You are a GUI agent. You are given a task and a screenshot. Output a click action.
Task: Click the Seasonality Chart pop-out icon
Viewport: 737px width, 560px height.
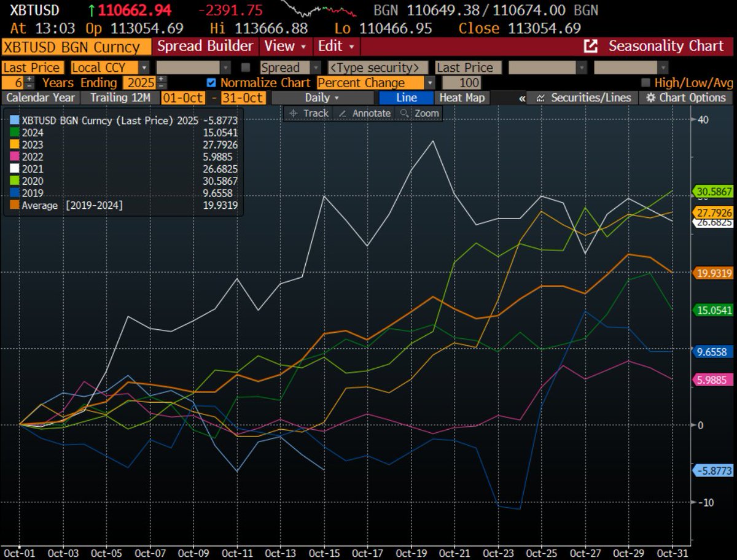(591, 46)
